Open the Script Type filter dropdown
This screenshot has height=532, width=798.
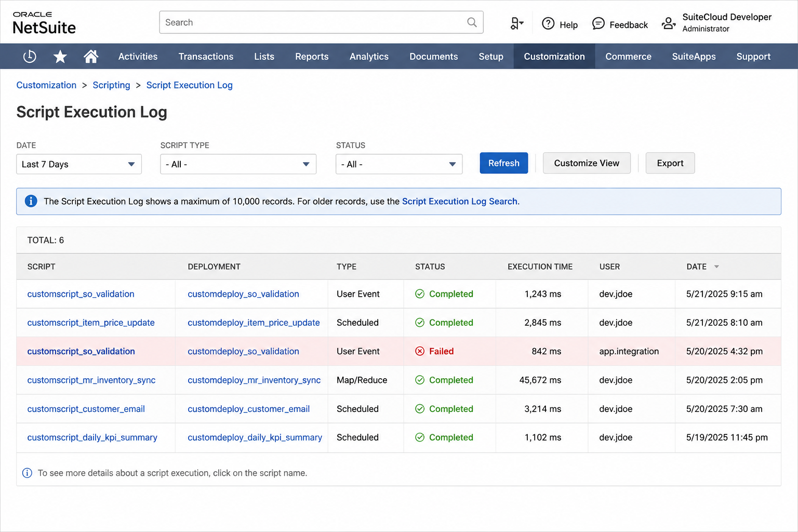[238, 164]
